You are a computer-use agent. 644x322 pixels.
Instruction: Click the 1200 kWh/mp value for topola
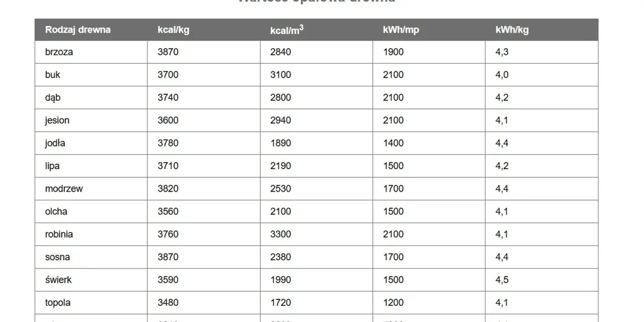click(393, 303)
